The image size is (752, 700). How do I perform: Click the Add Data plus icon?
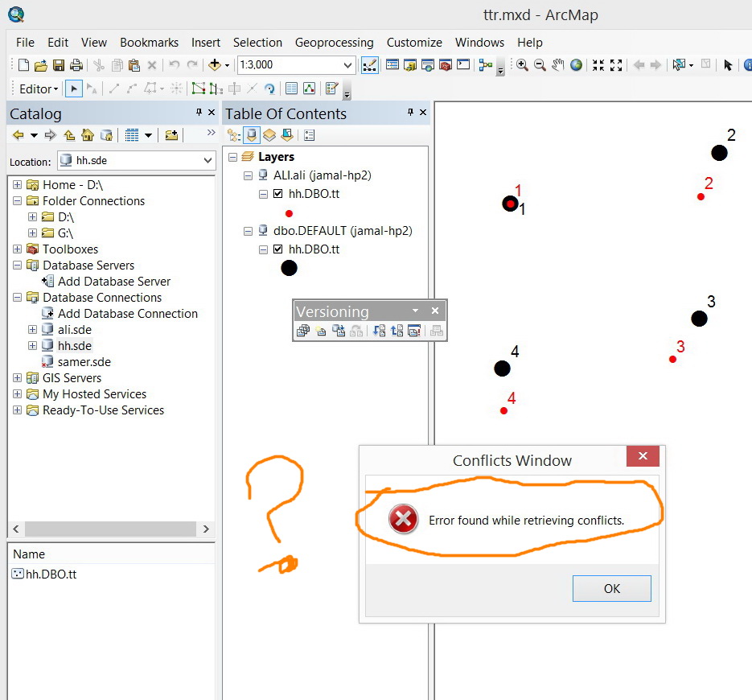point(215,65)
